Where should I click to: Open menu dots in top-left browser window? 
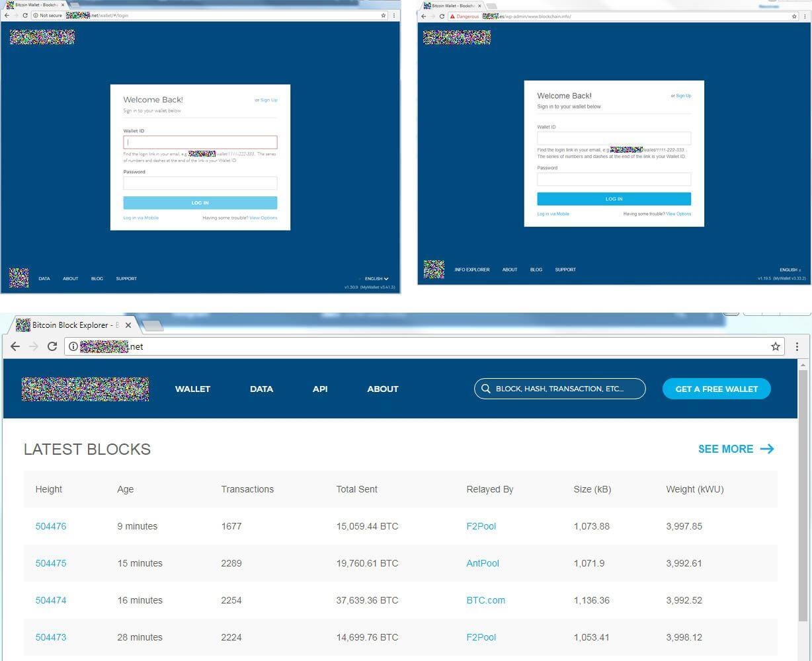pyautogui.click(x=395, y=15)
